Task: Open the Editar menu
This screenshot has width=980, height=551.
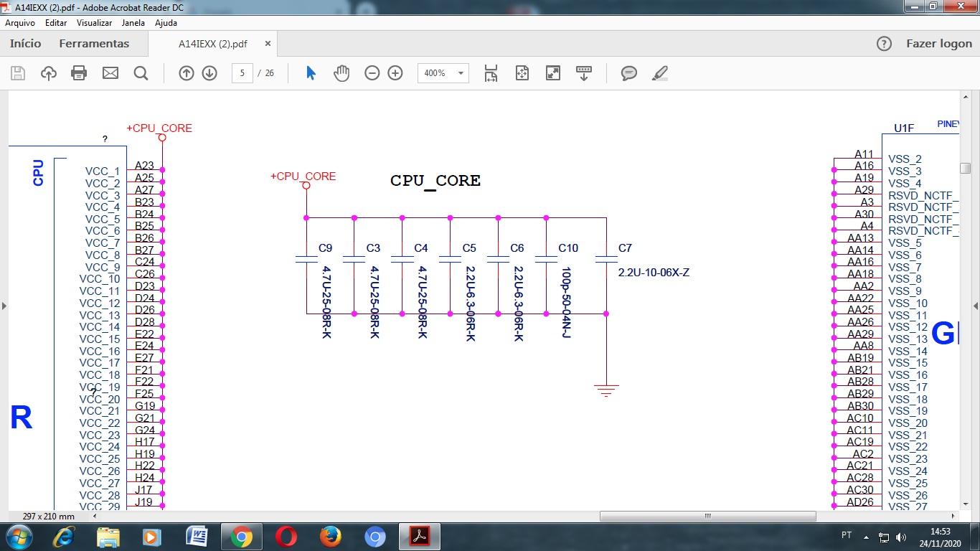Action: (x=56, y=23)
